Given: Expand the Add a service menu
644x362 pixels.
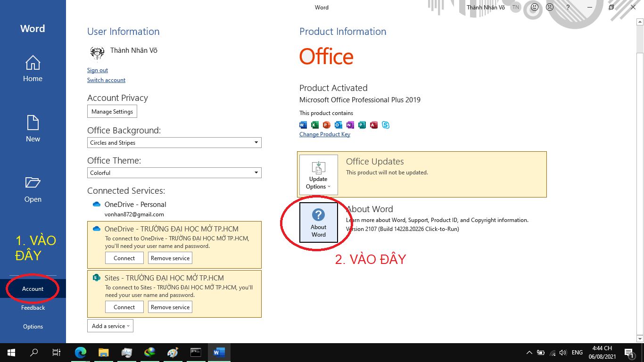Looking at the screenshot, I should pos(110,326).
